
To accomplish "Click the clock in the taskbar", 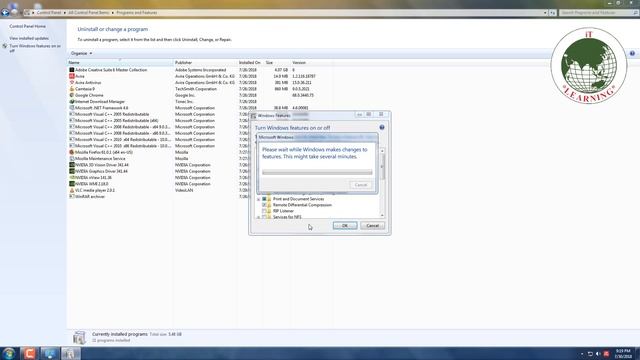I will click(623, 353).
